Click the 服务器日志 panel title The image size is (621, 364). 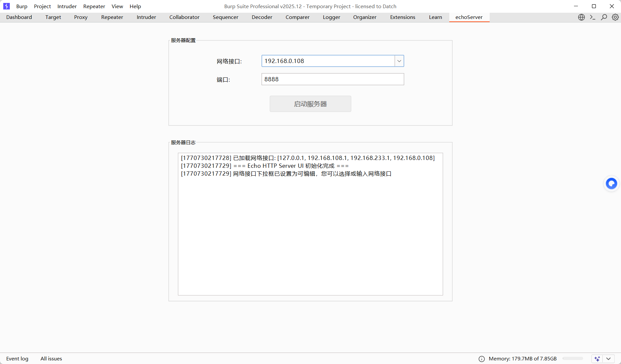pos(183,143)
